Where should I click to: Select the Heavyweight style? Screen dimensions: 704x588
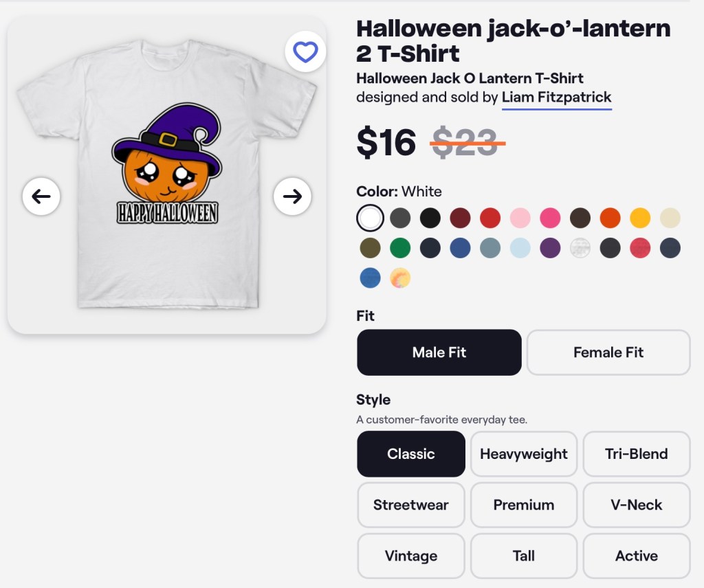click(523, 454)
